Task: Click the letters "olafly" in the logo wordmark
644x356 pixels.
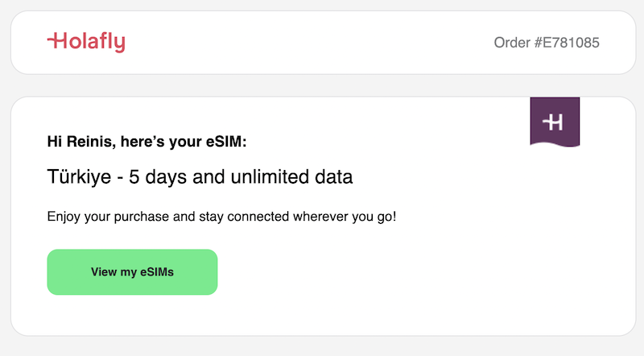Action: [95, 42]
